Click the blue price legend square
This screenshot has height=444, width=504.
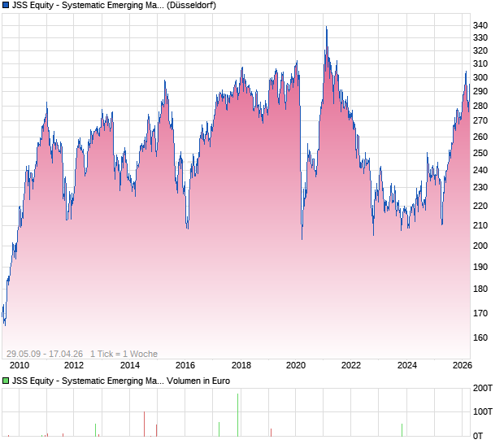[x=6, y=6]
